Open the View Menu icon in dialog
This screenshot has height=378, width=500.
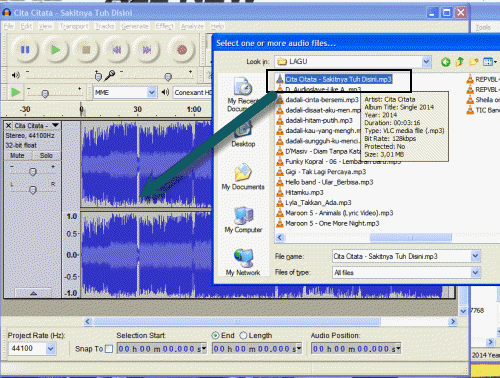click(490, 62)
